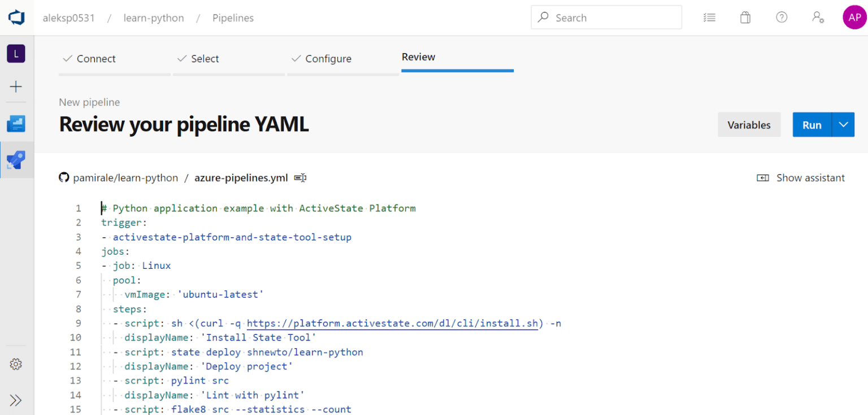Go back to the Connect step
868x415 pixels.
click(x=96, y=58)
